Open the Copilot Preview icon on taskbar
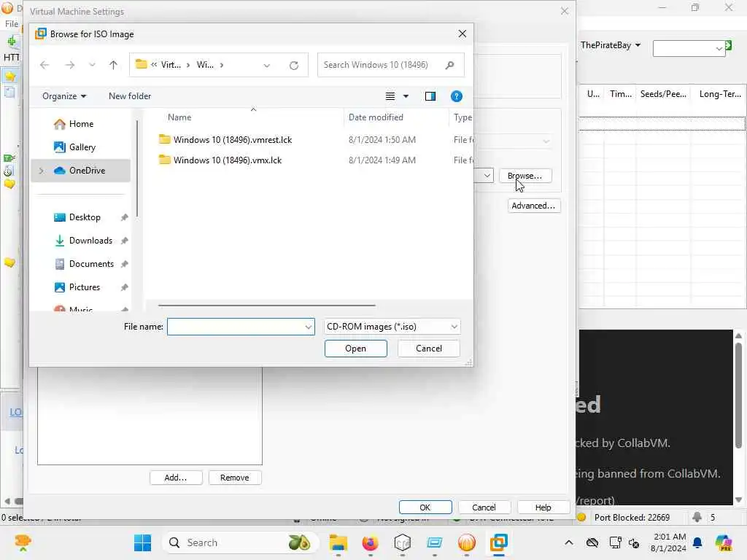 724,542
